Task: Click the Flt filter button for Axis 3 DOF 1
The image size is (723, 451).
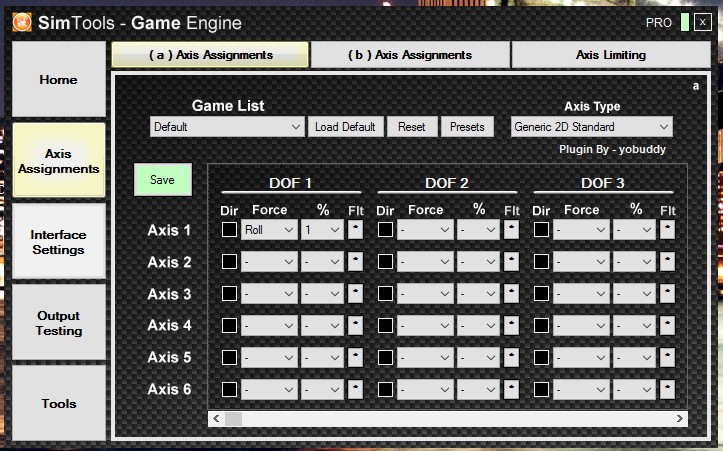Action: pyautogui.click(x=355, y=293)
